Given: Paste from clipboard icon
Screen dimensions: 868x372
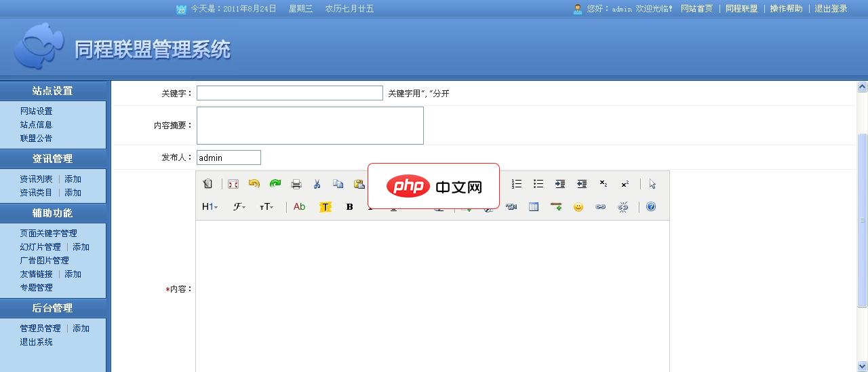Looking at the screenshot, I should tap(359, 184).
